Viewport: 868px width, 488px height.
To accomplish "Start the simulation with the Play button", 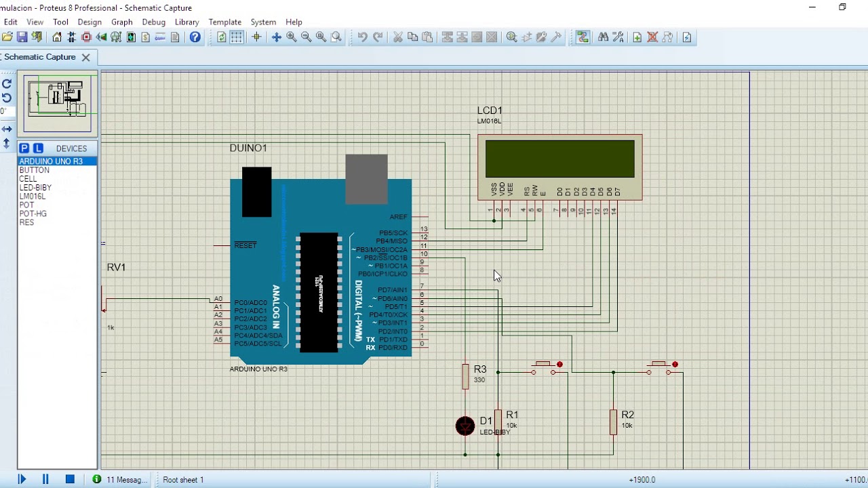I will [x=22, y=479].
